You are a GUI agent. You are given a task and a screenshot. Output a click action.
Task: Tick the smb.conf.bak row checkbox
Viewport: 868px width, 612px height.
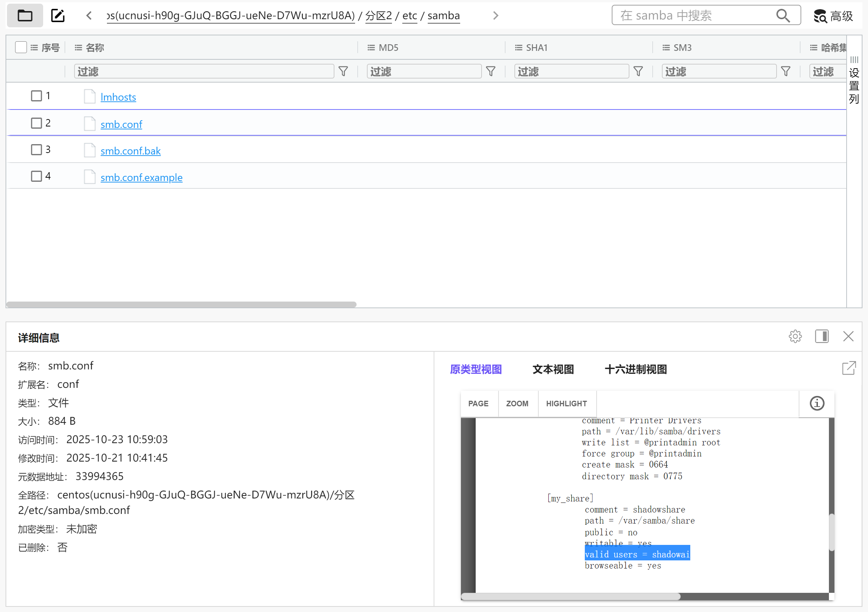(x=36, y=150)
